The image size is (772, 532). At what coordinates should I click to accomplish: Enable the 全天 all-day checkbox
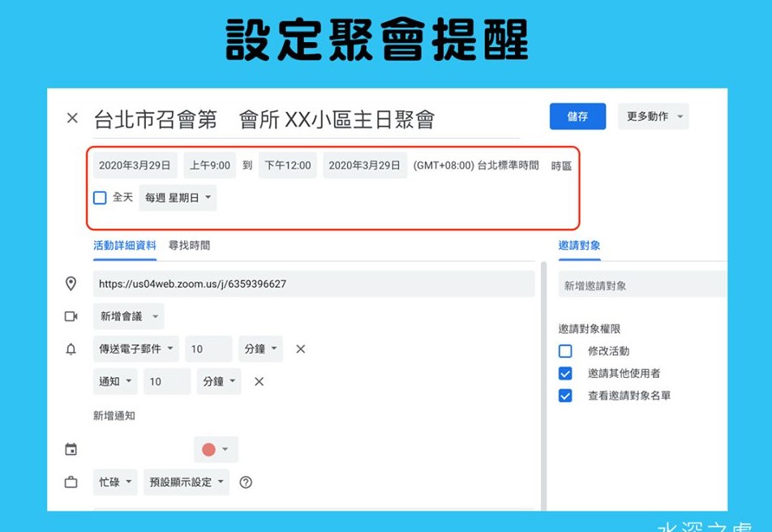100,198
